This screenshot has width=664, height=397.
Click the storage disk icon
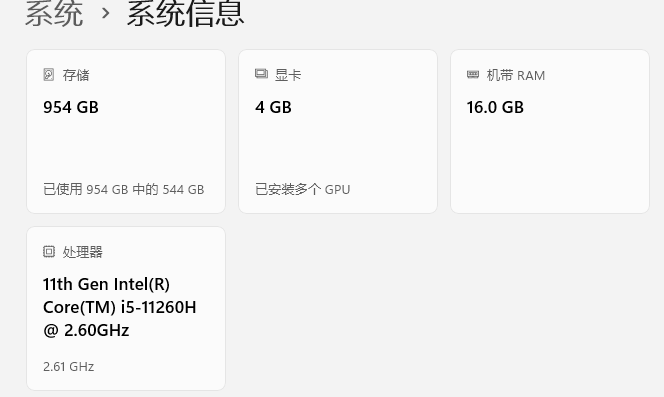pyautogui.click(x=49, y=75)
